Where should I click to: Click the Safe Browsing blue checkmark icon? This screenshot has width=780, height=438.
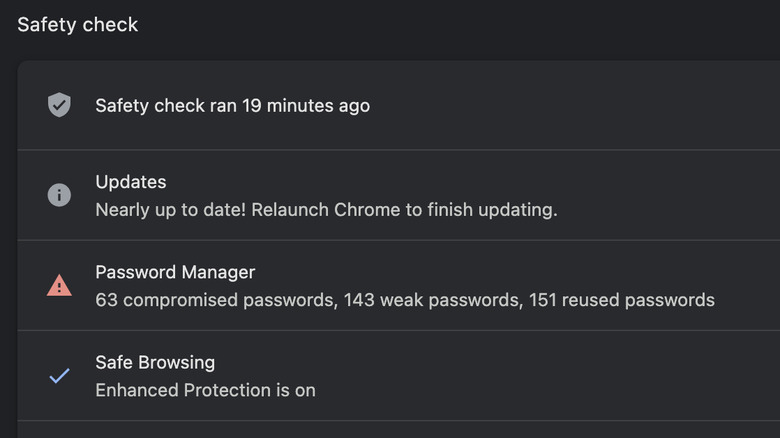pos(60,376)
